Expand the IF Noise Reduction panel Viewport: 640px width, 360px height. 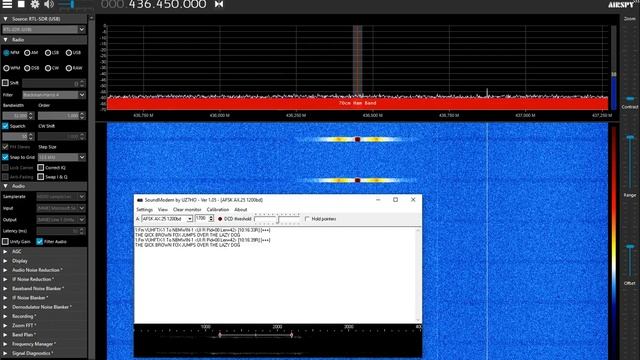click(x=5, y=280)
